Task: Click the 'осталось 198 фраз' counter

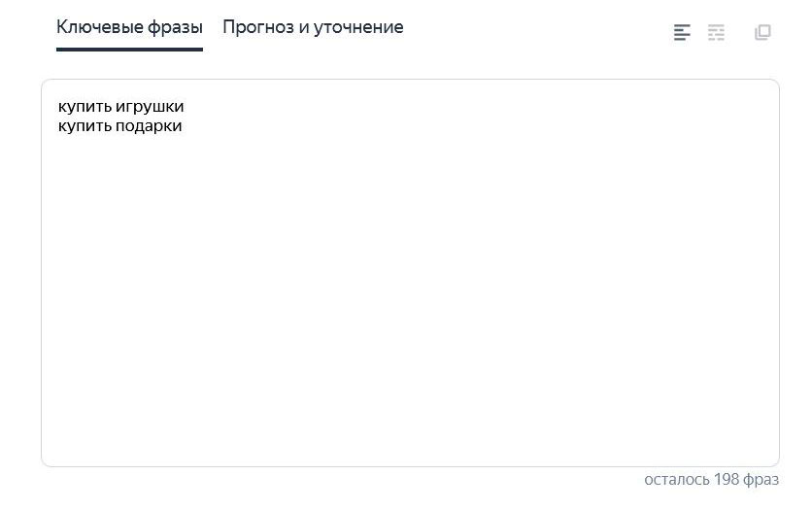Action: 711,480
